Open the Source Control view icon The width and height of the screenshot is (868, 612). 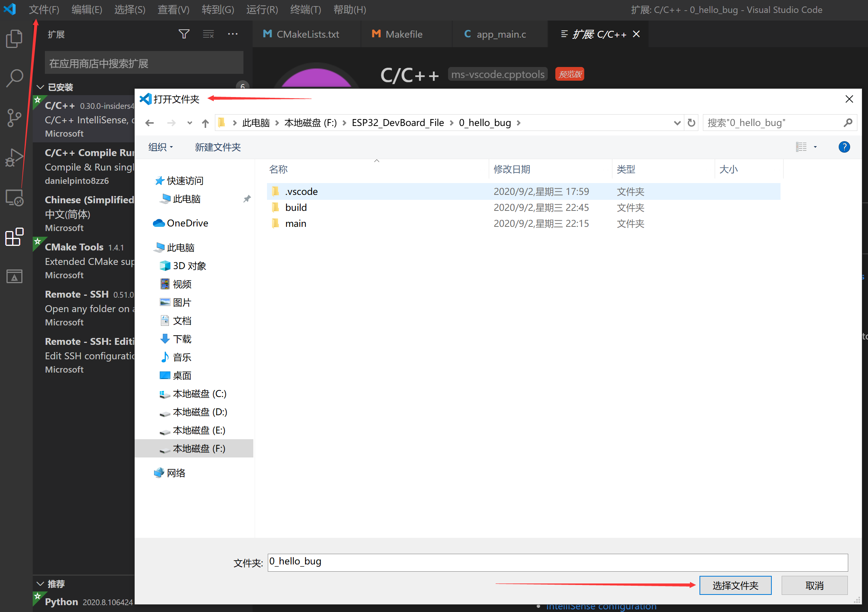[14, 118]
